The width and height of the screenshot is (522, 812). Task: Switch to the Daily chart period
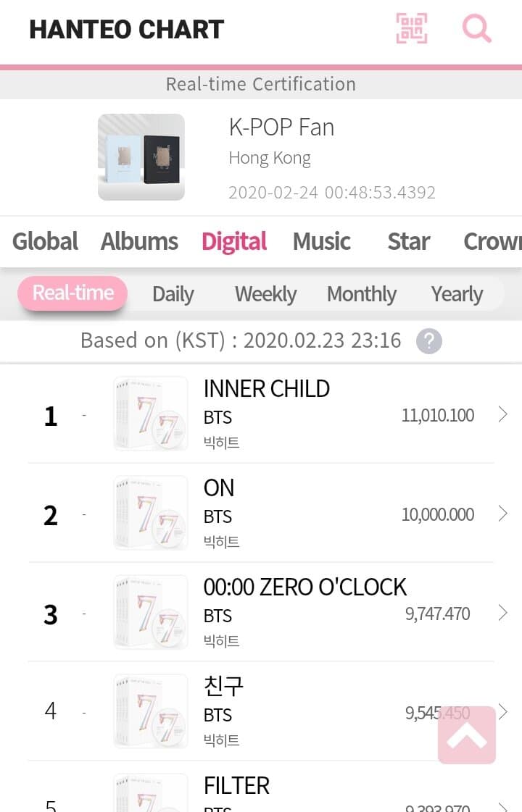[x=173, y=294]
